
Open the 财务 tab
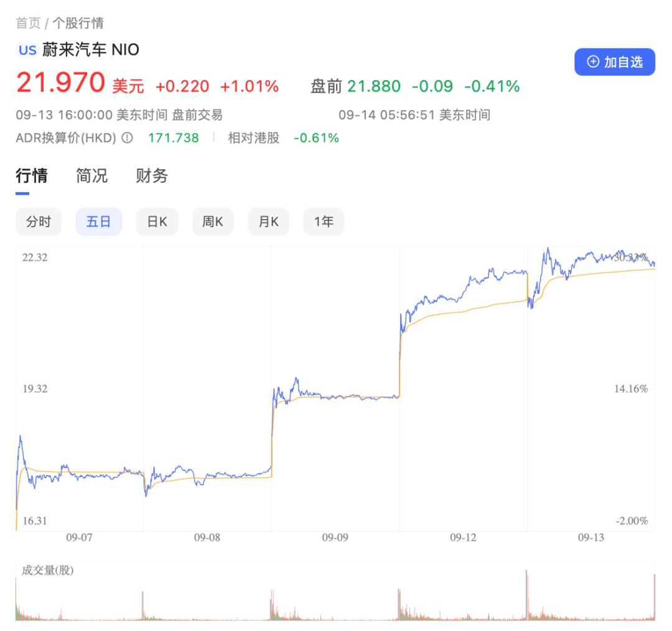(152, 175)
